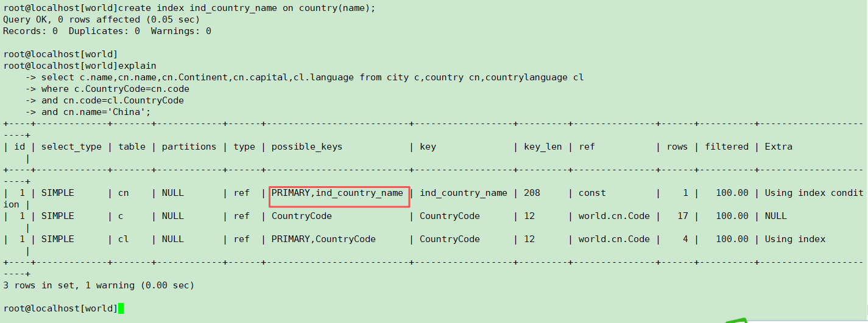This screenshot has height=323, width=868.
Task: Click 'PRIMARY,CountryCode' possible_keys cell
Action: (x=323, y=239)
